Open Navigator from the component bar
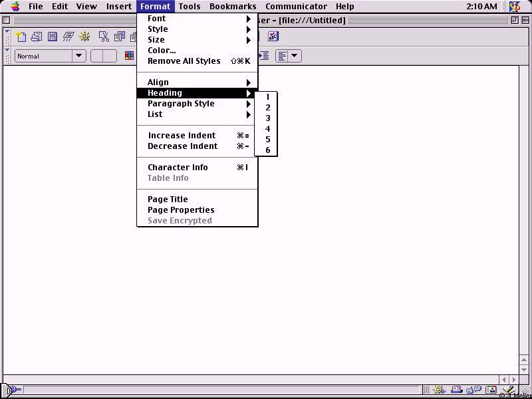 (440, 390)
